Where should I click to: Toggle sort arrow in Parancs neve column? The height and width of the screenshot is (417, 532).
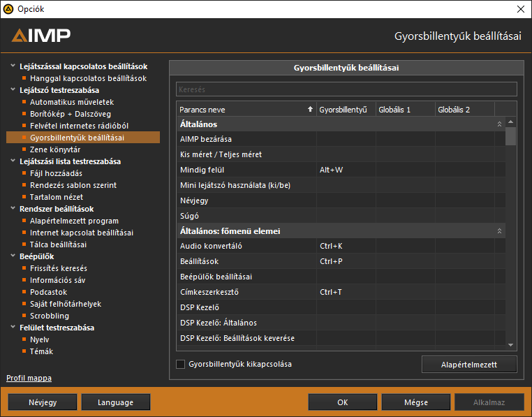(310, 110)
